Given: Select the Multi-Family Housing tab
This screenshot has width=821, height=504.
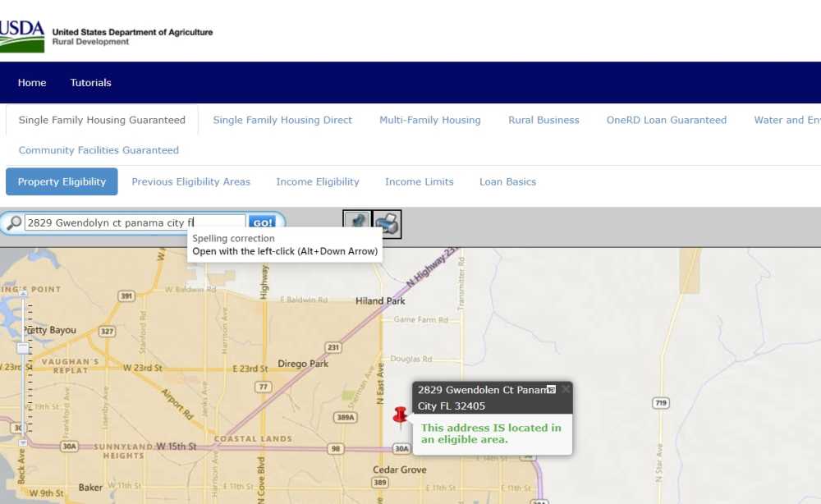Looking at the screenshot, I should click(429, 120).
